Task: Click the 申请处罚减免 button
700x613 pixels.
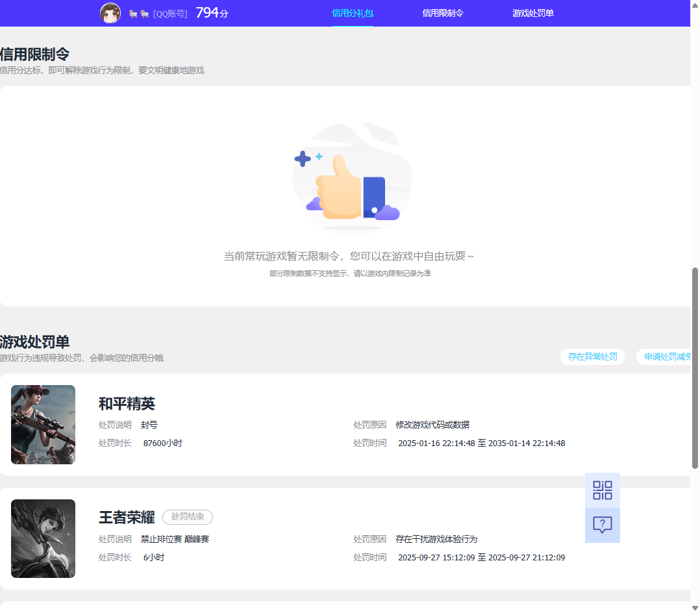Action: pos(664,357)
